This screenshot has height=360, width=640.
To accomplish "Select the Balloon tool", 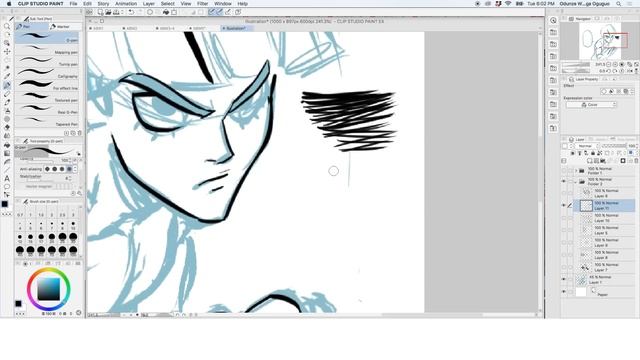I will tap(7, 187).
